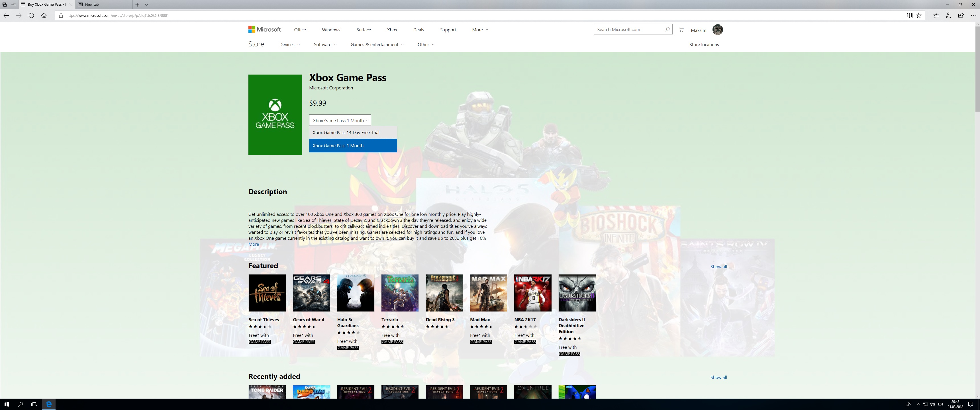The height and width of the screenshot is (410, 980).
Task: Open Maksim's account avatar
Action: click(718, 30)
